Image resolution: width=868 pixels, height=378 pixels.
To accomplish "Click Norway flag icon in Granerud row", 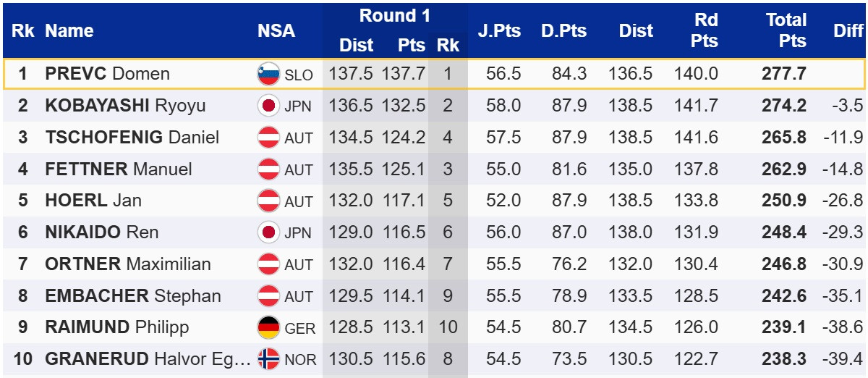I will pyautogui.click(x=268, y=359).
